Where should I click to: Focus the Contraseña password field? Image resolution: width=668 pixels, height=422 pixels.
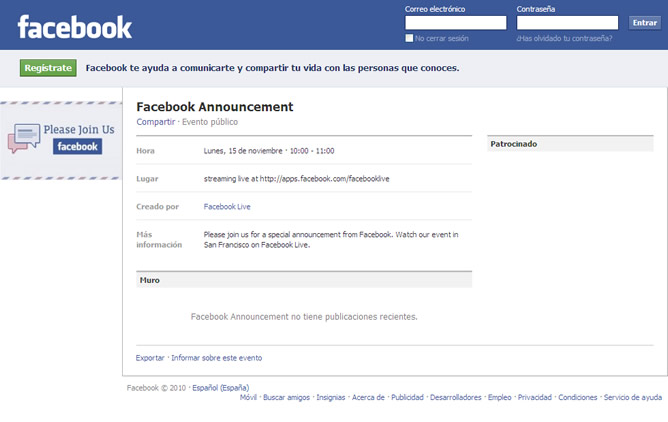567,23
